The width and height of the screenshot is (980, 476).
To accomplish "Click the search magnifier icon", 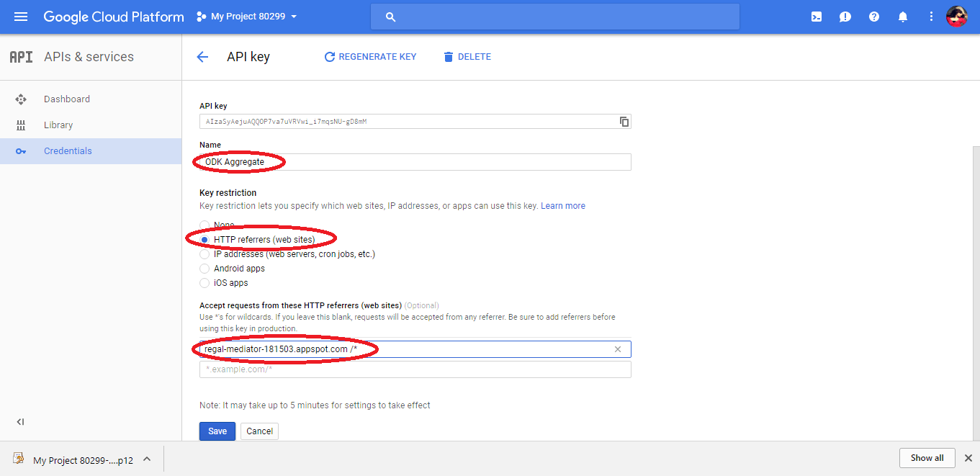I will (x=391, y=17).
